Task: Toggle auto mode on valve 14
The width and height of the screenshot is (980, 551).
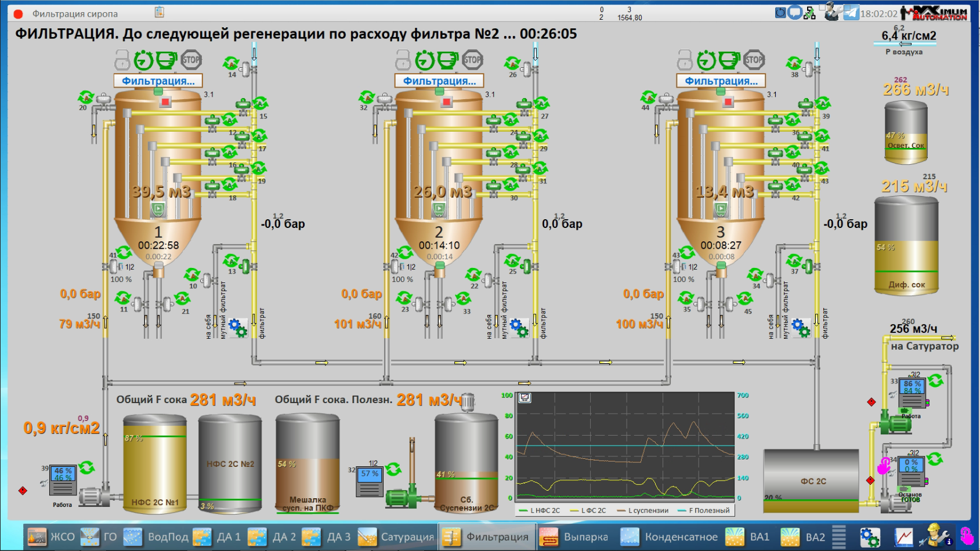Action: (231, 63)
